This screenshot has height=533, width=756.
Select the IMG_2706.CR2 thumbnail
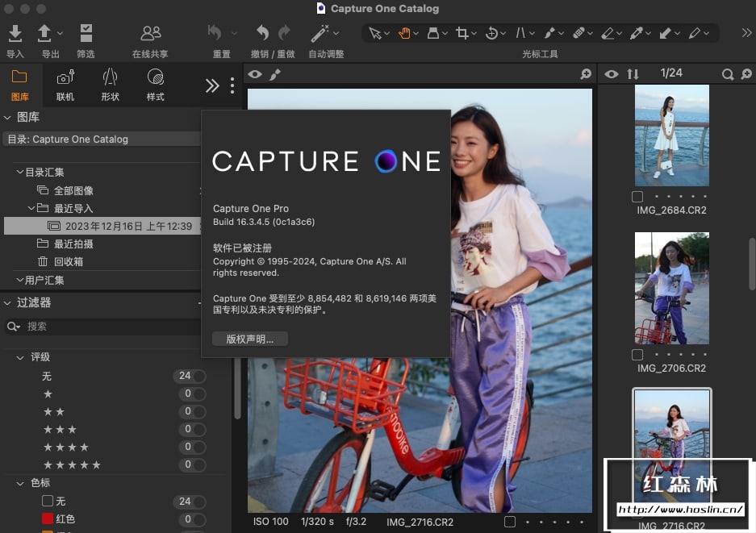click(671, 288)
